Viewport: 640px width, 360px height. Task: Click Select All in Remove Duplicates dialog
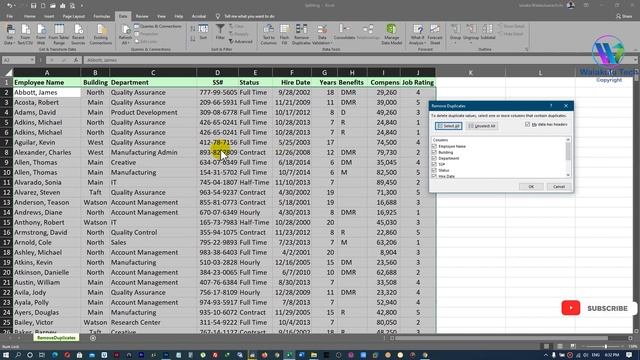pos(449,126)
